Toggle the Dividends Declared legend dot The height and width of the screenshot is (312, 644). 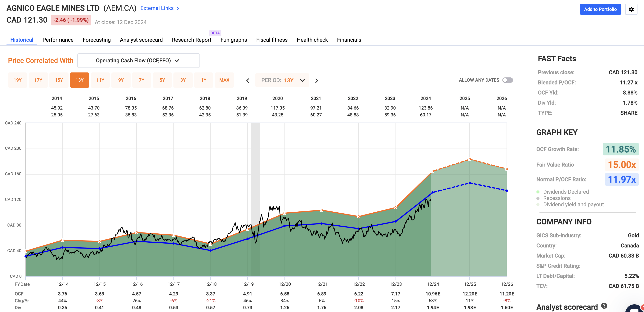click(x=538, y=192)
